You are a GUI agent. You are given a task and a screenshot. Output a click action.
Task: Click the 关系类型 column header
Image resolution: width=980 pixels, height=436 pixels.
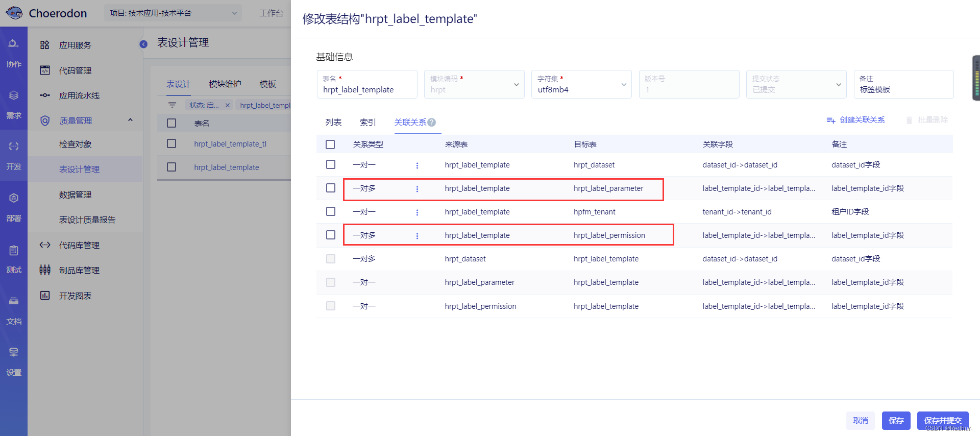(368, 144)
